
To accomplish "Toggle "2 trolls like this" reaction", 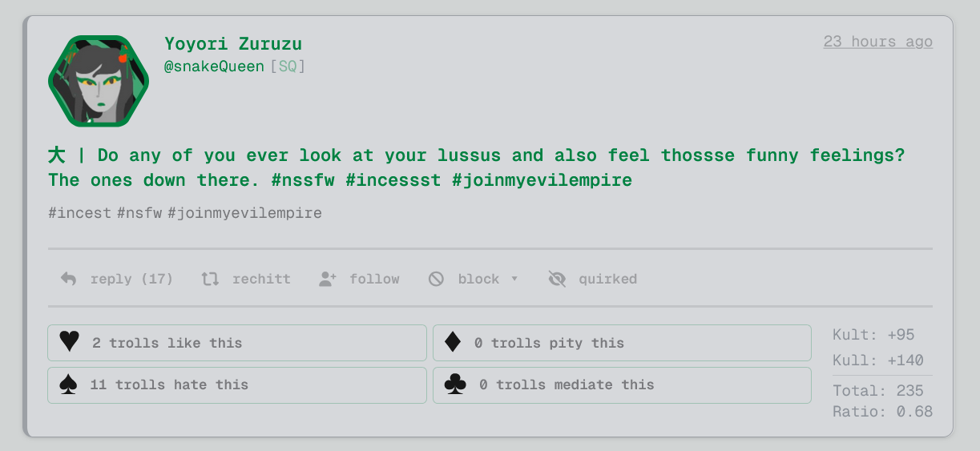I will [x=237, y=343].
